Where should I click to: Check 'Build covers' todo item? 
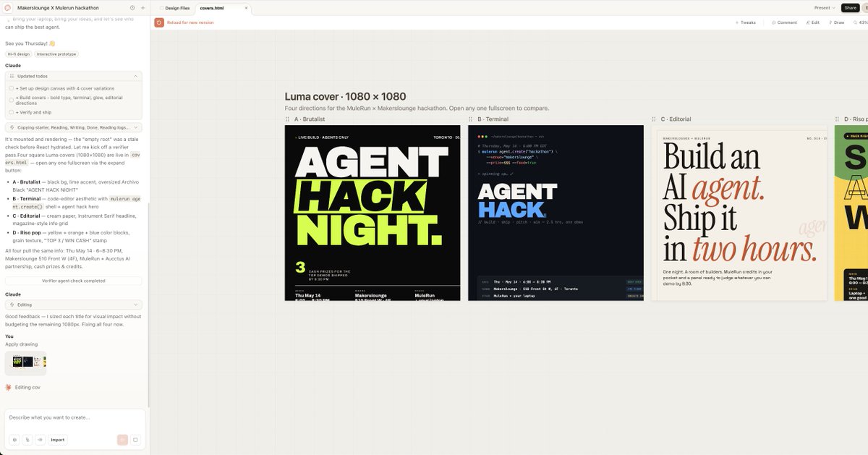point(12,100)
